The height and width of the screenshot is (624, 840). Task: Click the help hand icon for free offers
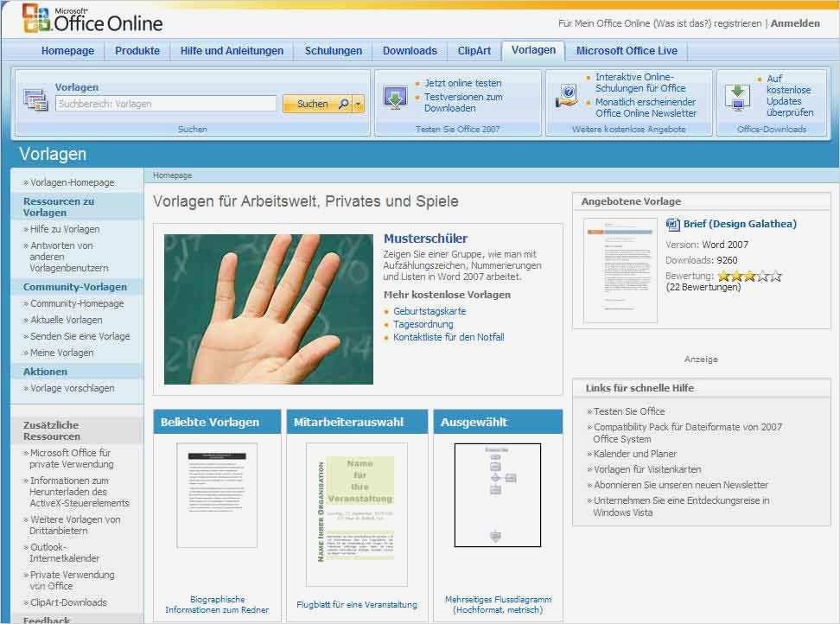pos(566,96)
